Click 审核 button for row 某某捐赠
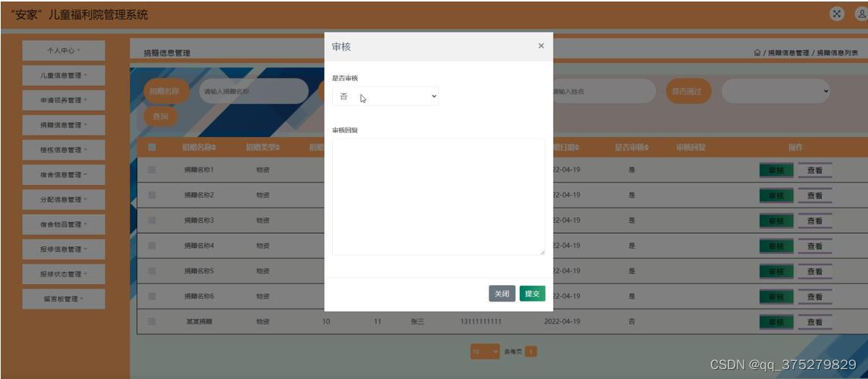This screenshot has width=868, height=379. pos(776,321)
